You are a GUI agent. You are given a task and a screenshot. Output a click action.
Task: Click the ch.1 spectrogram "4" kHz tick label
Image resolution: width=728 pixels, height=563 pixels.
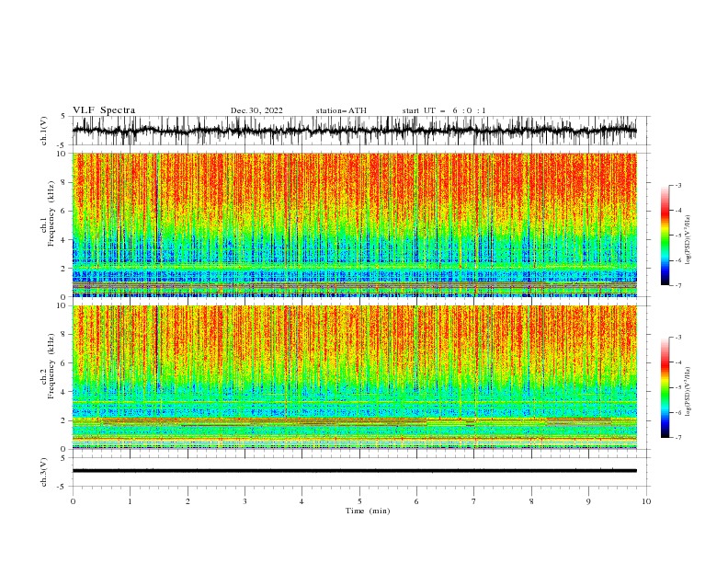[x=65, y=240]
